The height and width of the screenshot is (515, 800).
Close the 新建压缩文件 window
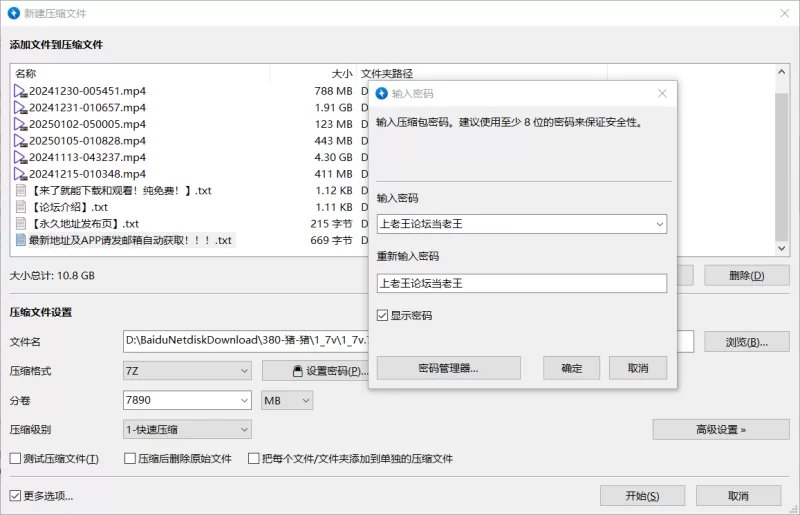coord(785,13)
